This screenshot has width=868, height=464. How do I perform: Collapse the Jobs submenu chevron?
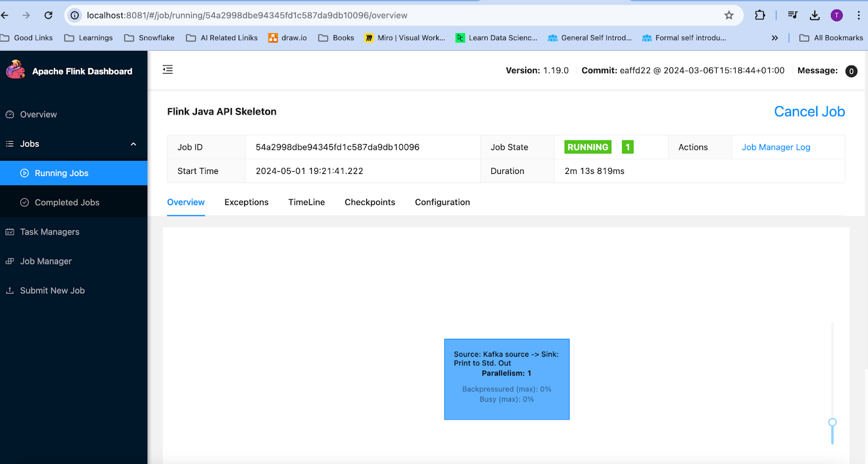(133, 144)
